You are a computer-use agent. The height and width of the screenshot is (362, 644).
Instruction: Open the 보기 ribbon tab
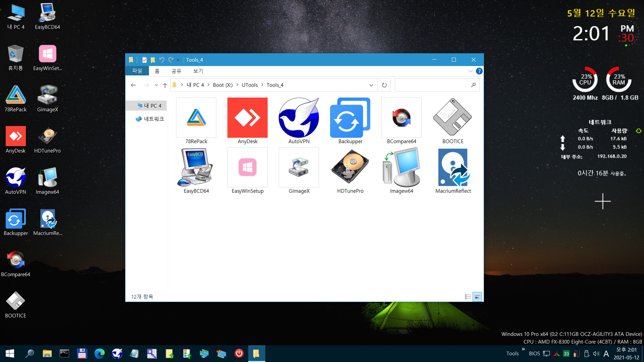(198, 71)
